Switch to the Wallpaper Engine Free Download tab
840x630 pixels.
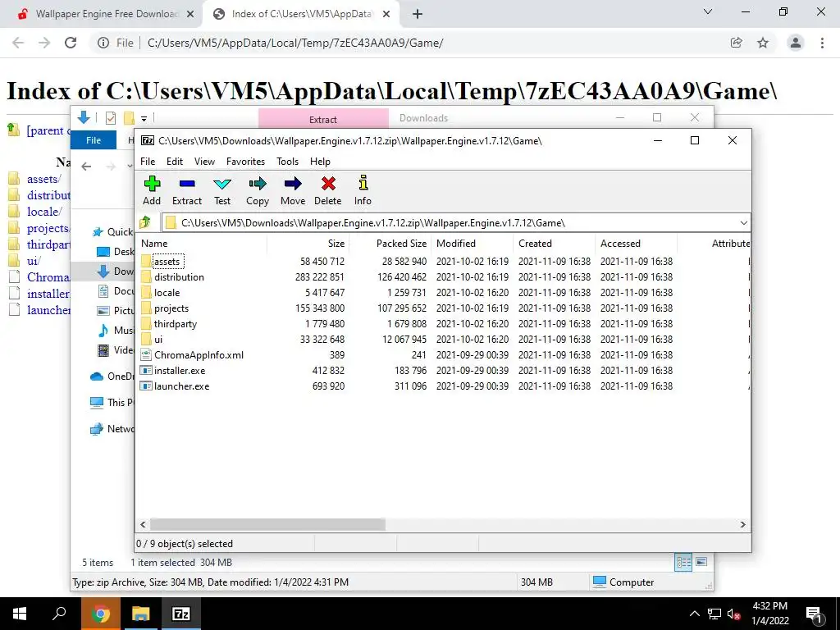point(104,14)
